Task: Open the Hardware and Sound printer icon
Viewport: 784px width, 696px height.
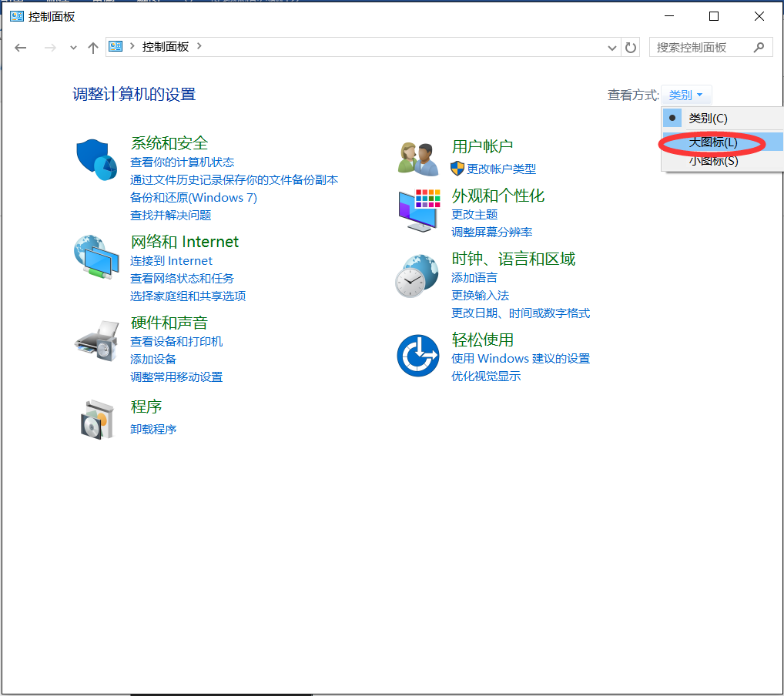Action: (x=96, y=341)
